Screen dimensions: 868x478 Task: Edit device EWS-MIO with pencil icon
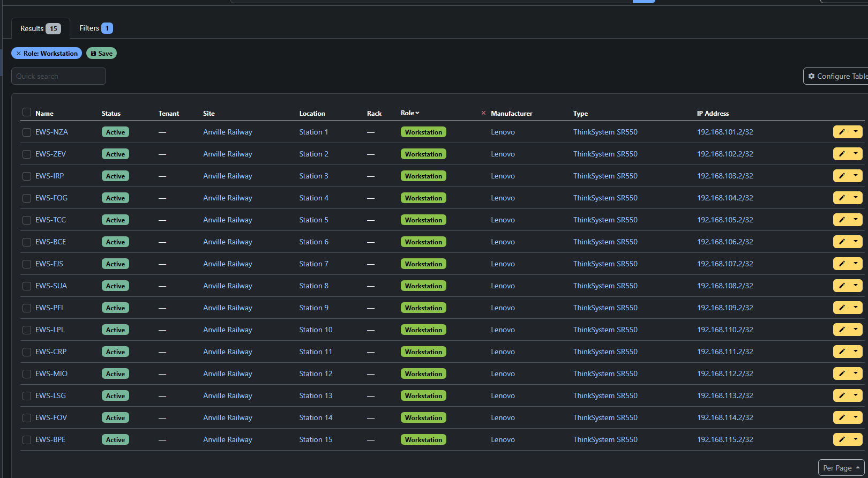coord(842,374)
